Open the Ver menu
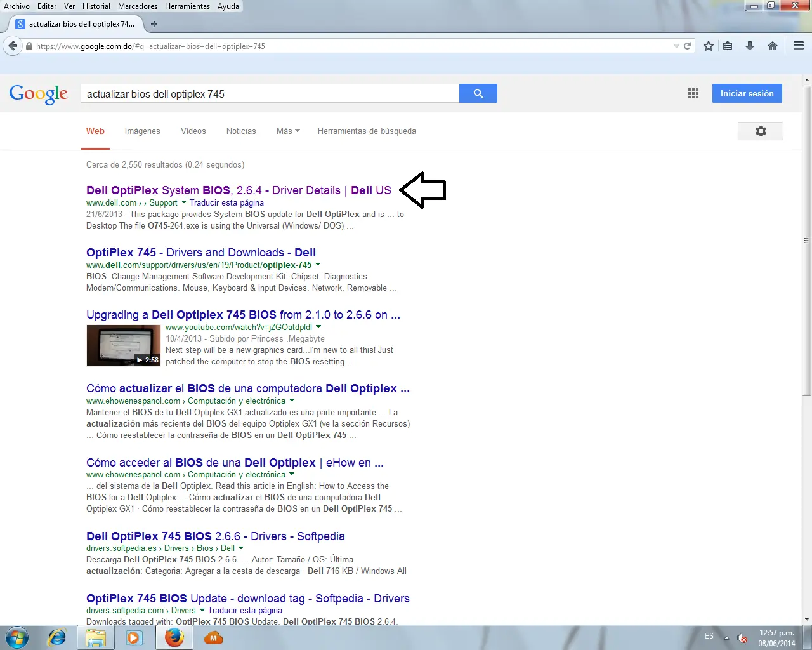Image resolution: width=812 pixels, height=650 pixels. pos(69,6)
